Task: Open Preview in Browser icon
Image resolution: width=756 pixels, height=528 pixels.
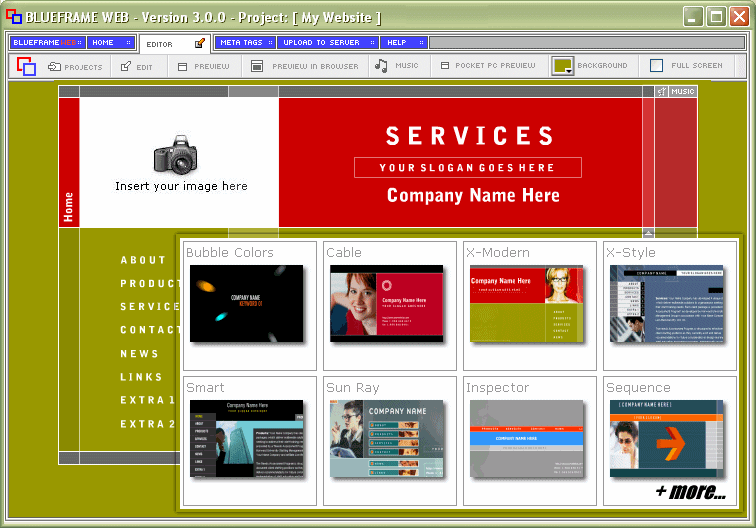Action: [258, 67]
